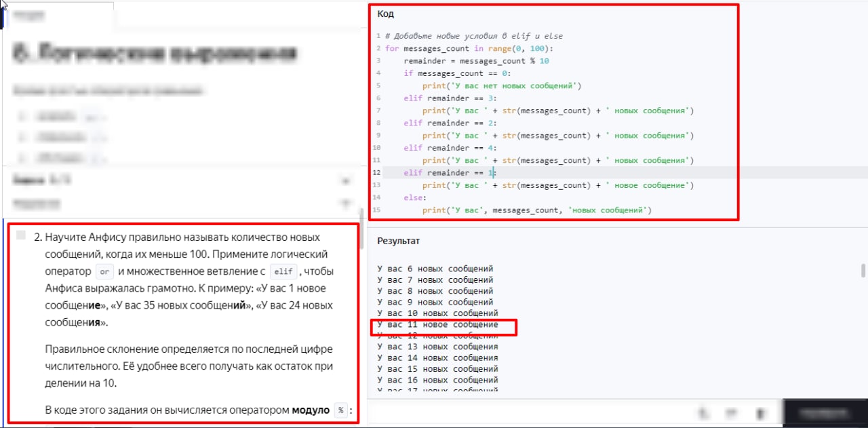Click the inline '%' modulo code tag
868x428 pixels.
(342, 410)
